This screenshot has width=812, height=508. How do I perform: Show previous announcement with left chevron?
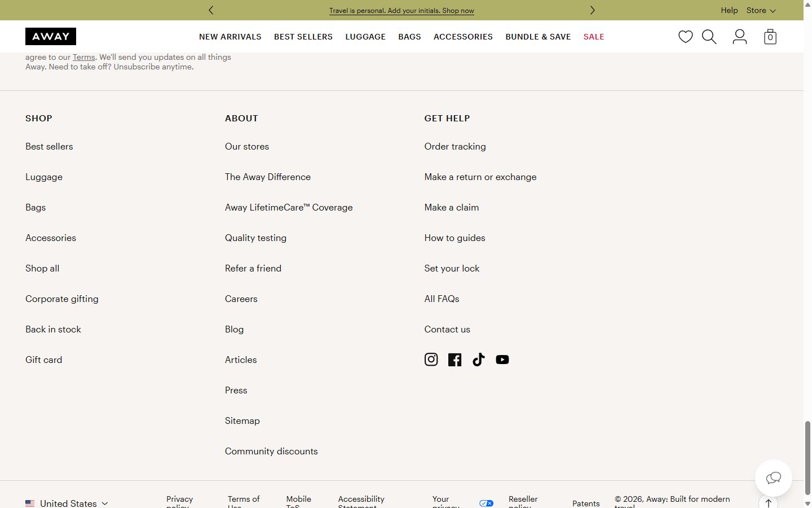(x=211, y=10)
